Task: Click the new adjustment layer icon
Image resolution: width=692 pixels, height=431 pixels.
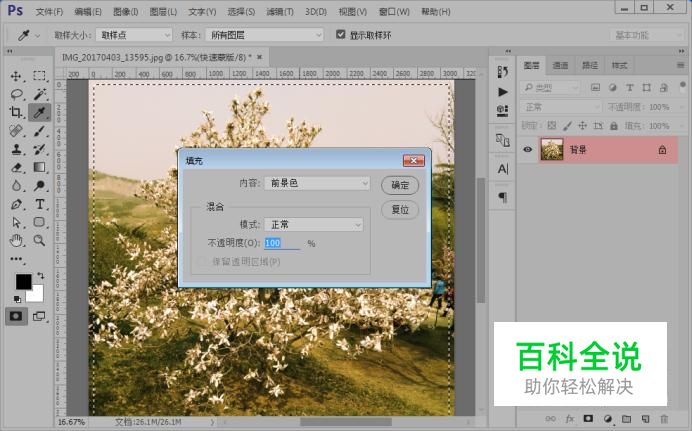Action: 607,419
